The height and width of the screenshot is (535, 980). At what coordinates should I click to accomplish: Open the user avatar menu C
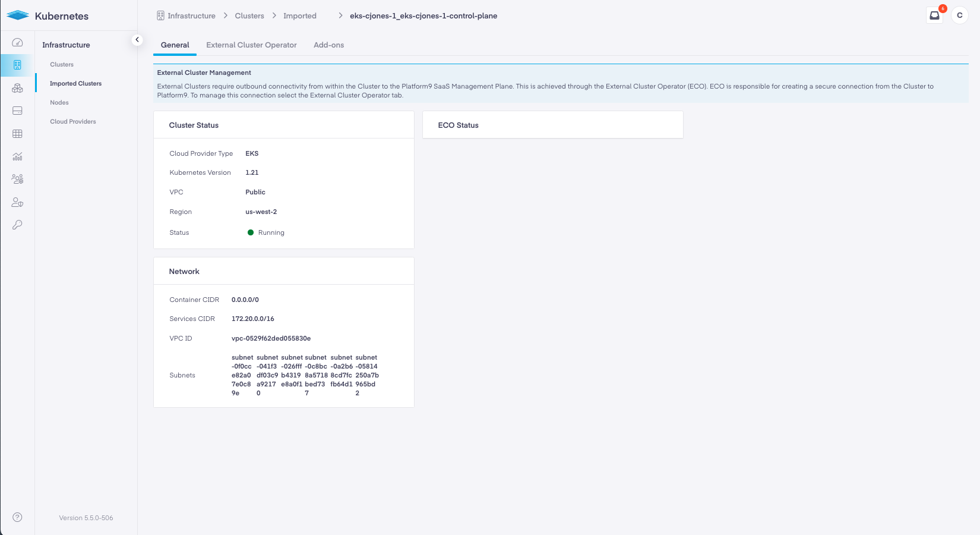click(959, 15)
